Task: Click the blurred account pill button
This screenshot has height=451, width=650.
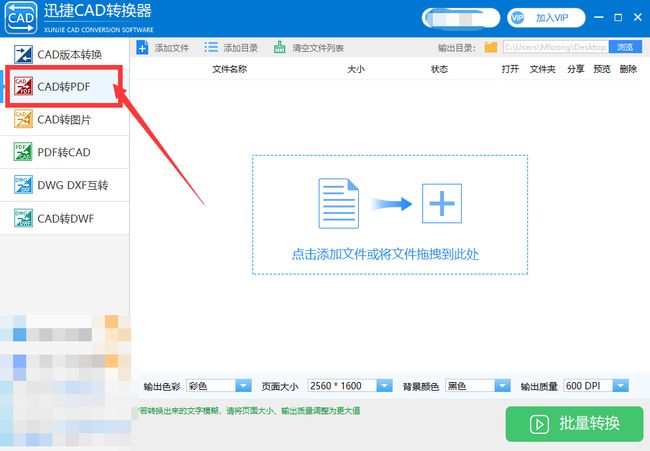Action: [461, 18]
